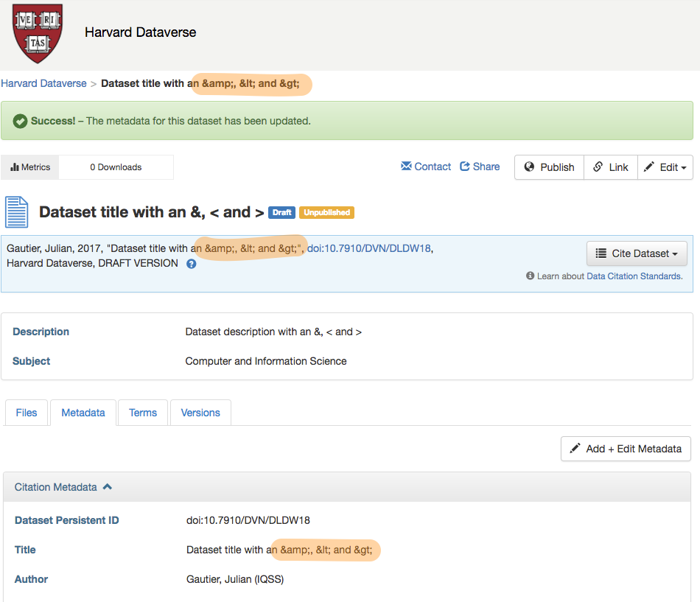This screenshot has width=700, height=602.
Task: Open the Versions tab
Action: pos(200,413)
